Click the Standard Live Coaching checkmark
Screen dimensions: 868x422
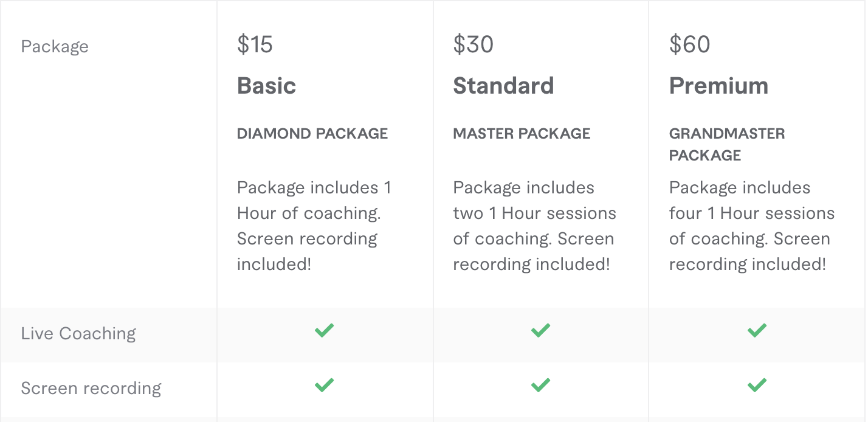point(540,331)
